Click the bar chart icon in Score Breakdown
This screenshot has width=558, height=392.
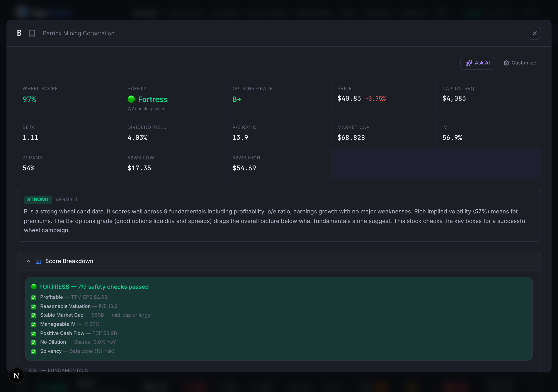(x=38, y=261)
